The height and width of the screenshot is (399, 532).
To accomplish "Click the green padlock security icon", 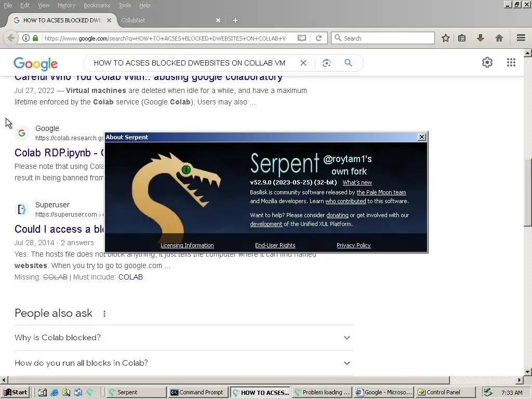I will tap(35, 38).
